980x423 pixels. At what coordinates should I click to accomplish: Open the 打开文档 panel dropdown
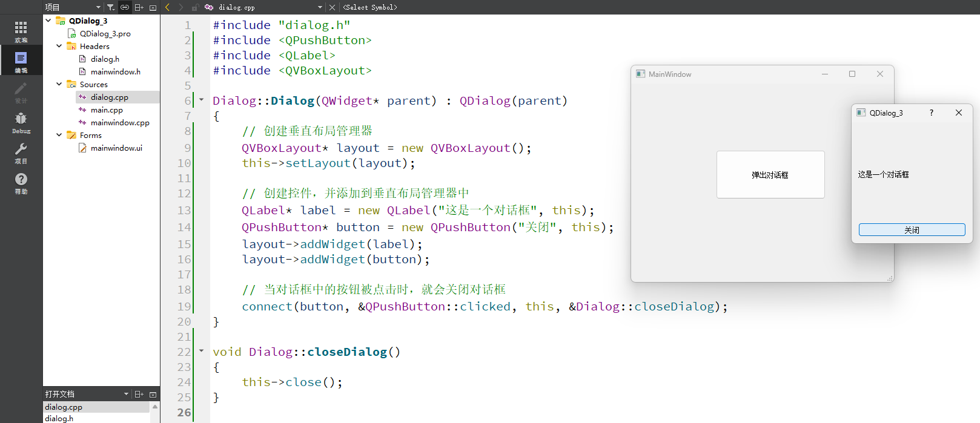[126, 394]
